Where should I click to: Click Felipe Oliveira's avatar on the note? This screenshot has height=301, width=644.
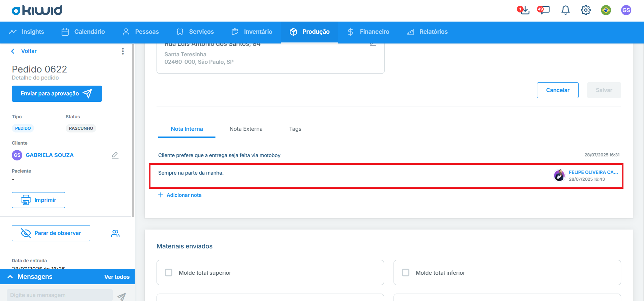[x=560, y=175]
